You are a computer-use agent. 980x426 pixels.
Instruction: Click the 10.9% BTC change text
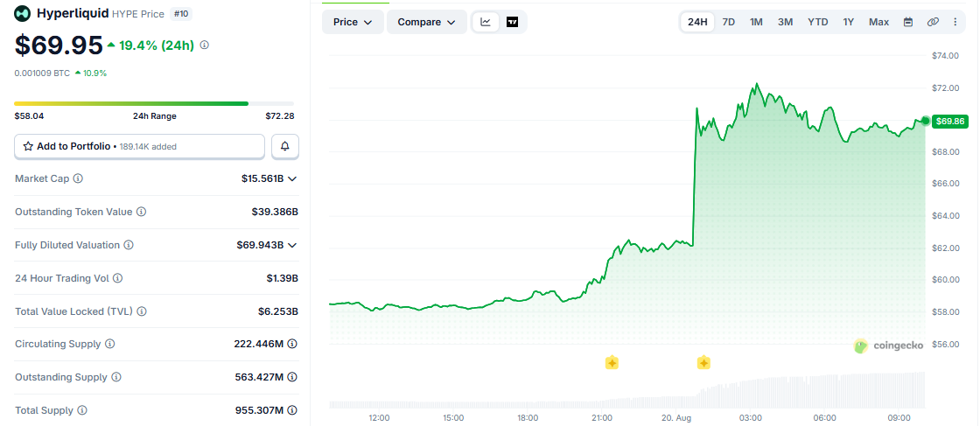(94, 73)
